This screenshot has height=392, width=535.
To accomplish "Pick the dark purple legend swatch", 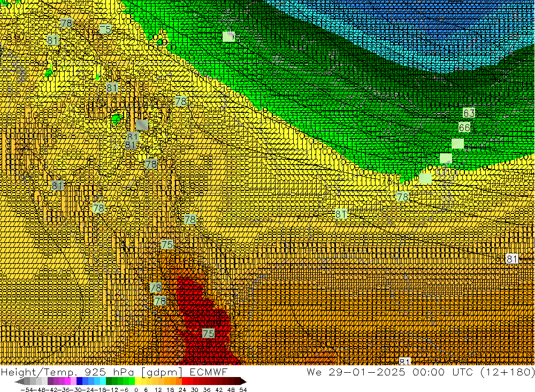I will tap(50, 381).
